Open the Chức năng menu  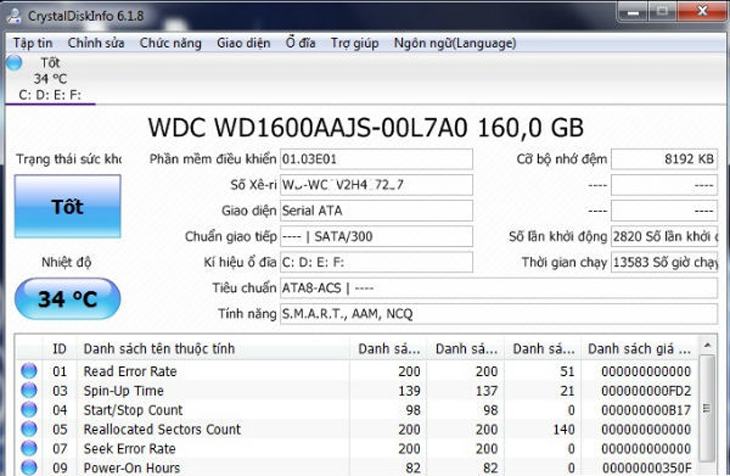(170, 43)
